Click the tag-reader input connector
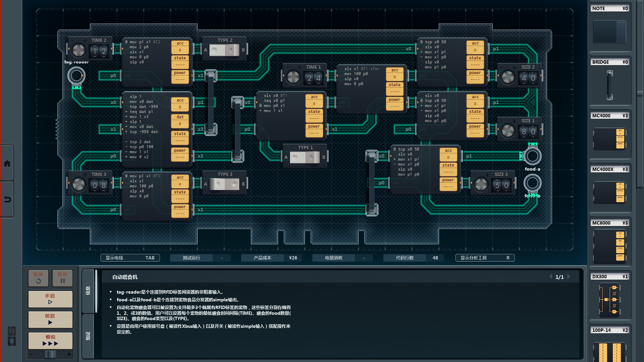The height and width of the screenshot is (362, 644). pyautogui.click(x=76, y=76)
